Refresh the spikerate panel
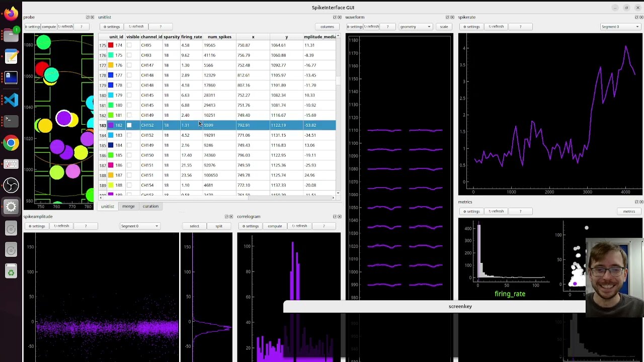The height and width of the screenshot is (362, 644). [x=496, y=27]
